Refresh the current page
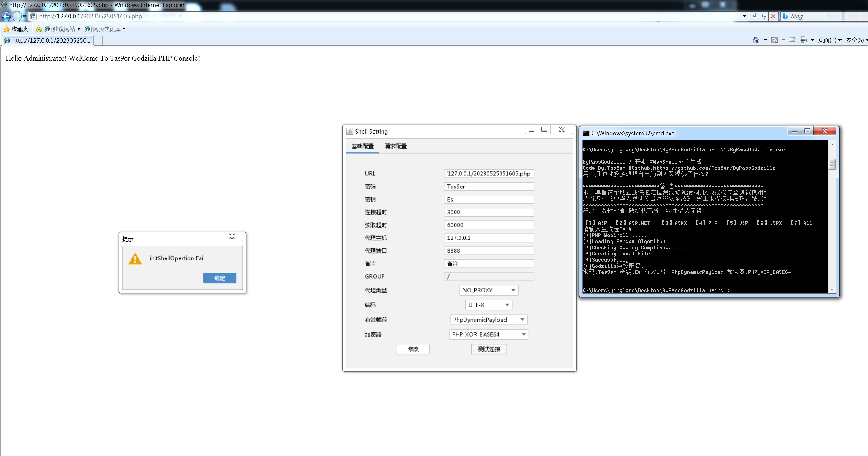Screen dimensions: 868x456 763,16
